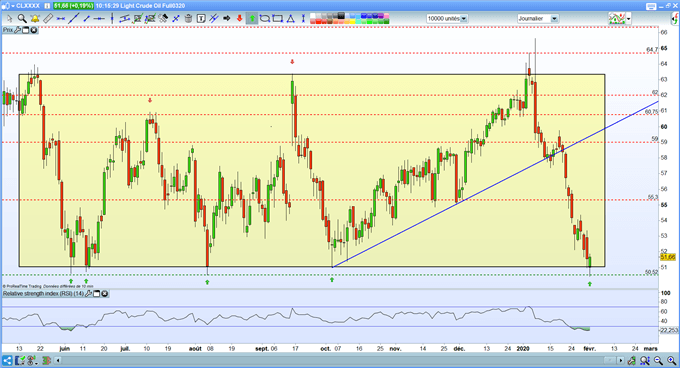Open the Prix settings wrench
680x368 pixels.
point(18,30)
